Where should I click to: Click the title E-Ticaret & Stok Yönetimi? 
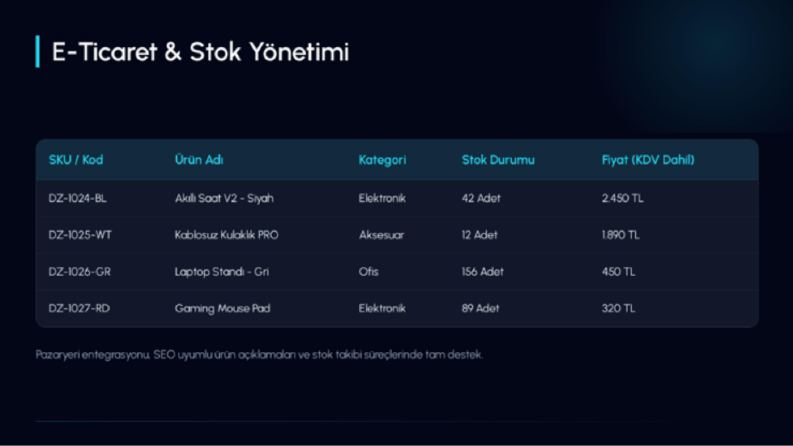[200, 52]
